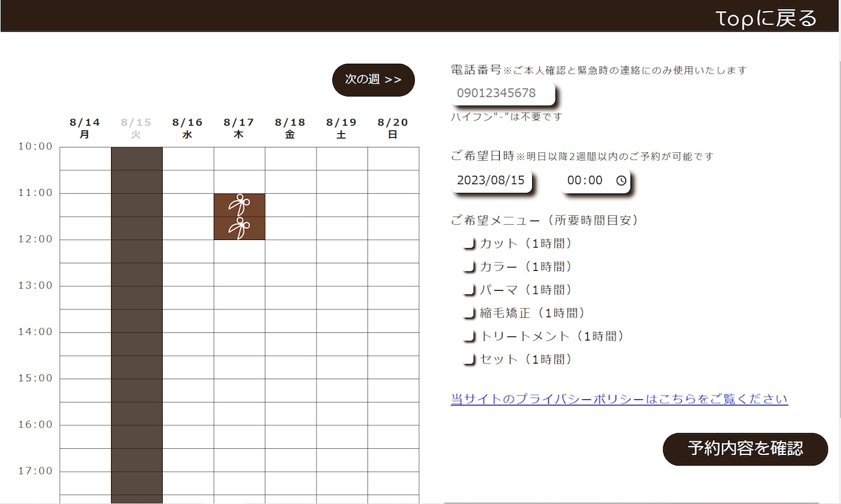This screenshot has width=841, height=504.
Task: Click the 14:00 time label
Action: (35, 332)
